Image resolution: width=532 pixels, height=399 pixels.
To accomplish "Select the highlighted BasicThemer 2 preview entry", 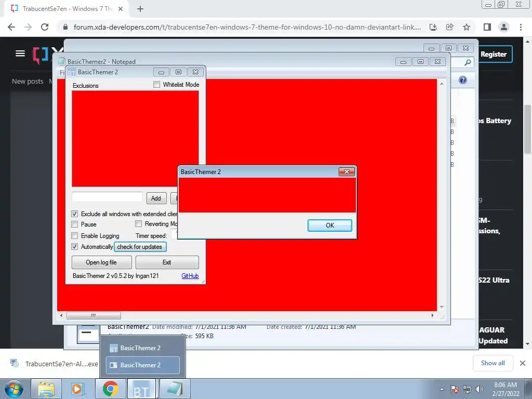I will pos(143,365).
